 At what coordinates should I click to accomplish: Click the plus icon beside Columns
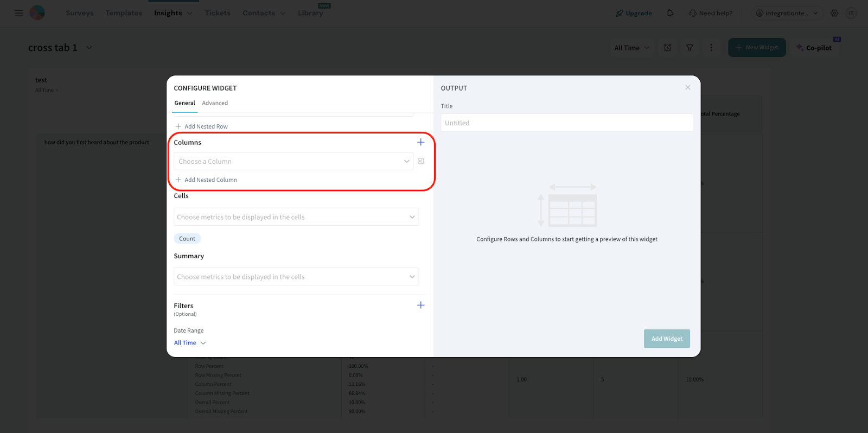(420, 142)
